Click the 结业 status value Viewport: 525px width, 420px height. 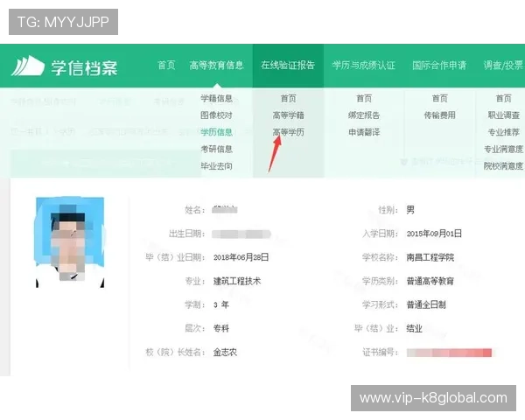point(414,329)
